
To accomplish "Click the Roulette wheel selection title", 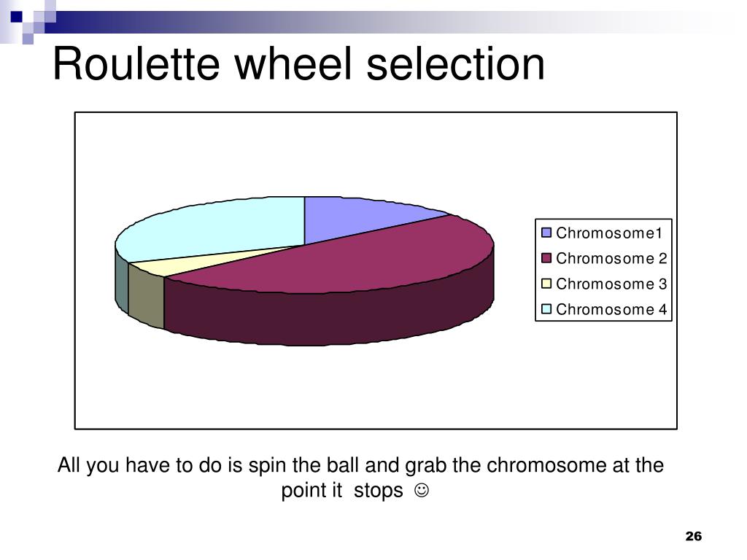I will click(x=298, y=64).
